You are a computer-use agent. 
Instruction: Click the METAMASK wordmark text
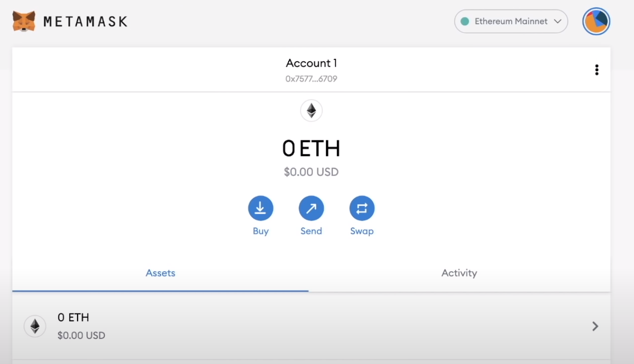click(x=85, y=21)
